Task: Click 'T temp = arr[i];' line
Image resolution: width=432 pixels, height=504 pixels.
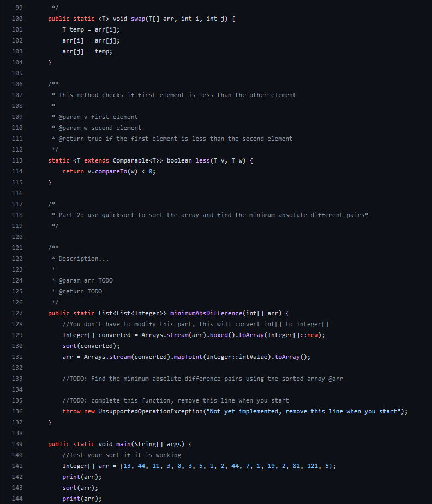Action: [x=91, y=29]
